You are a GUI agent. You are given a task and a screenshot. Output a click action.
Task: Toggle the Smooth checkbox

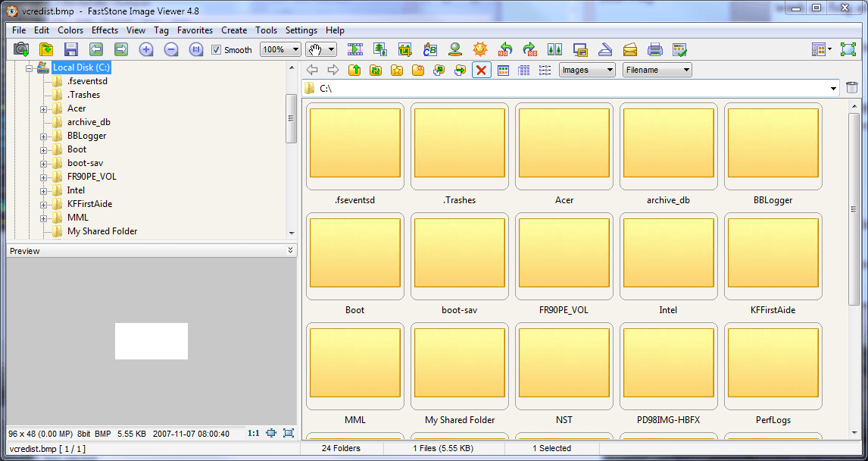(217, 50)
